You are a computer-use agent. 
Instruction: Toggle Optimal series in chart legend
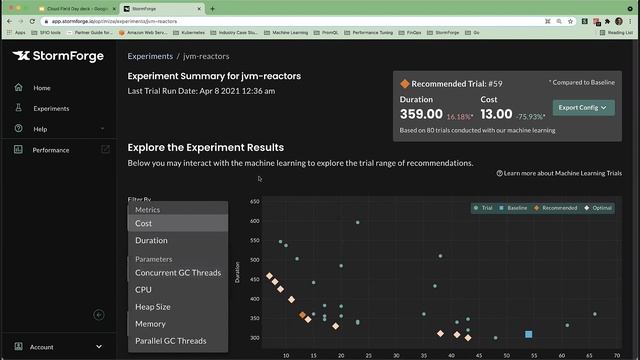598,208
